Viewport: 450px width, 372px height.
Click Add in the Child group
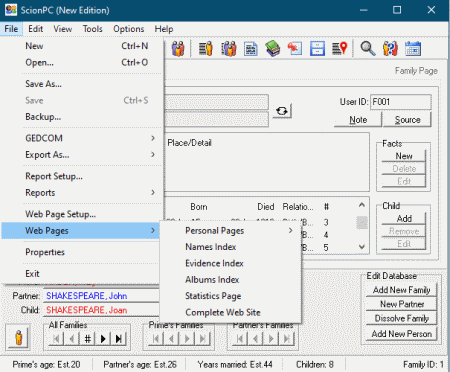pos(404,219)
